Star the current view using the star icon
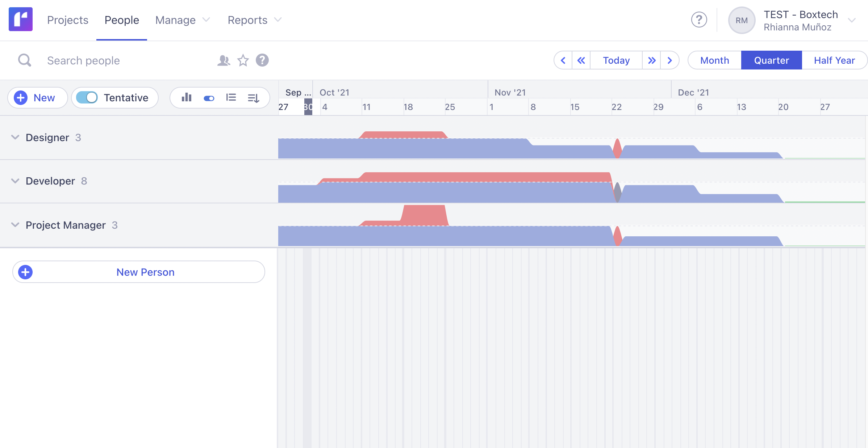This screenshot has height=448, width=868. tap(243, 60)
